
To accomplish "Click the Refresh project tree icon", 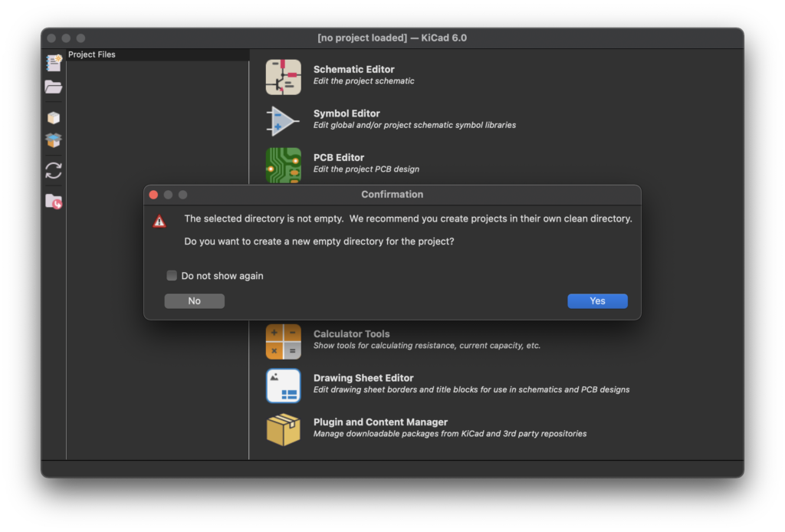I will click(x=54, y=171).
